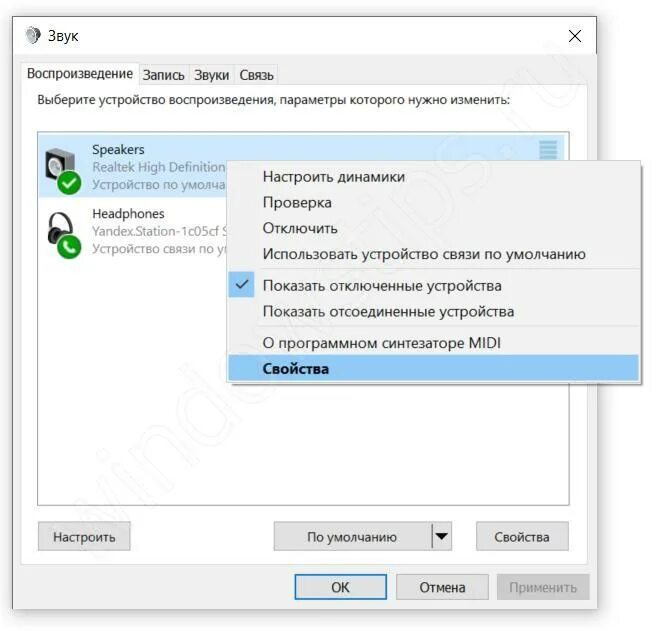The image size is (663, 631).
Task: Switch to the 'Запись' tab
Action: 163,75
